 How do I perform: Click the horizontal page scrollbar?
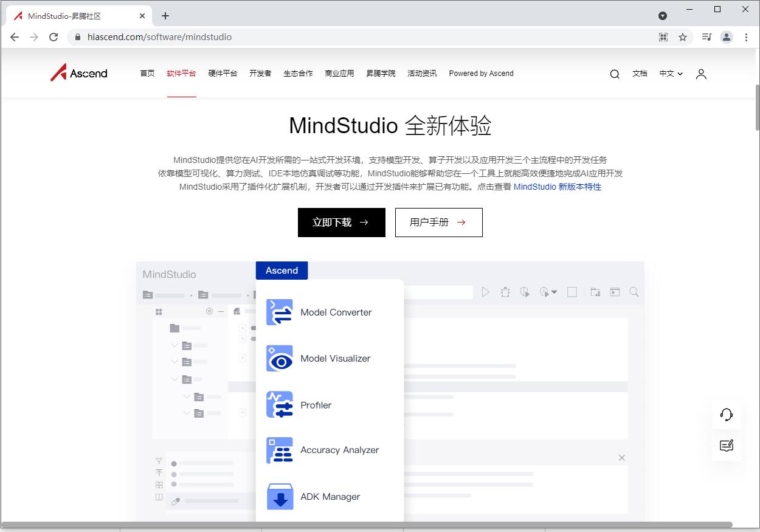367,524
